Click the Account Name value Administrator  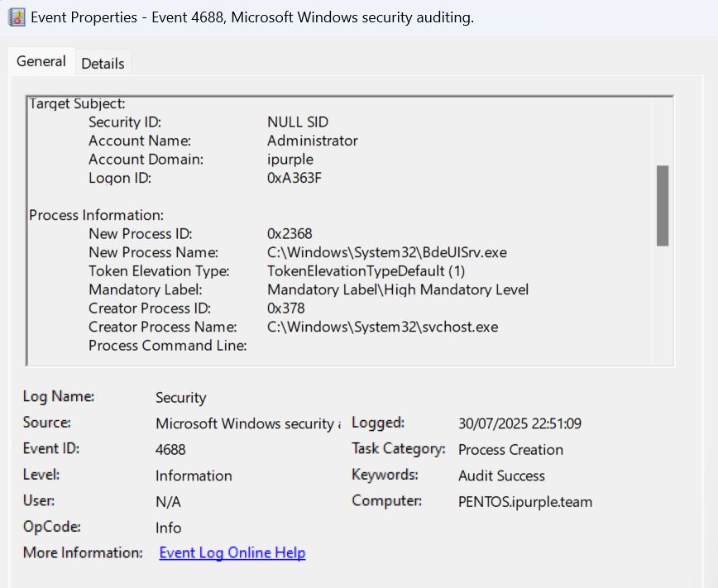[312, 141]
